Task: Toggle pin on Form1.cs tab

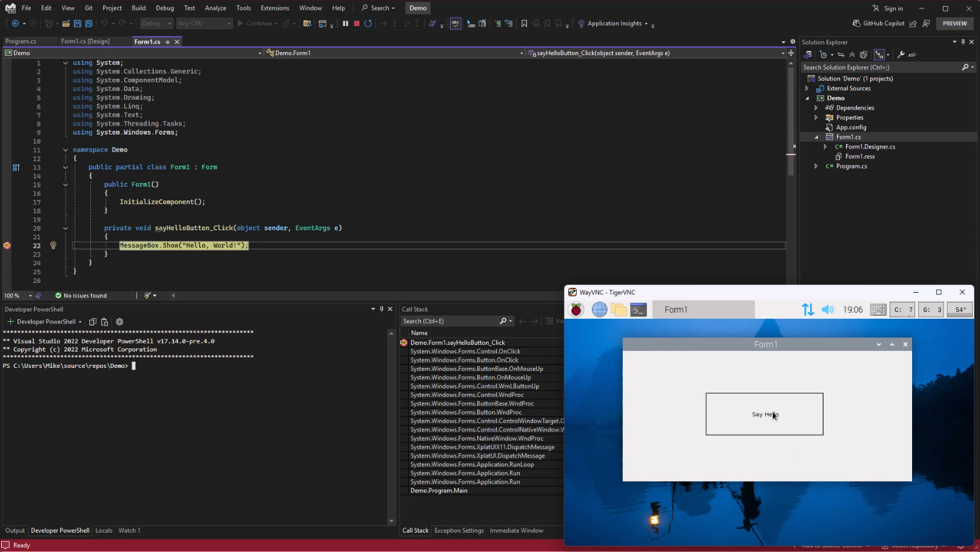Action: coord(167,42)
